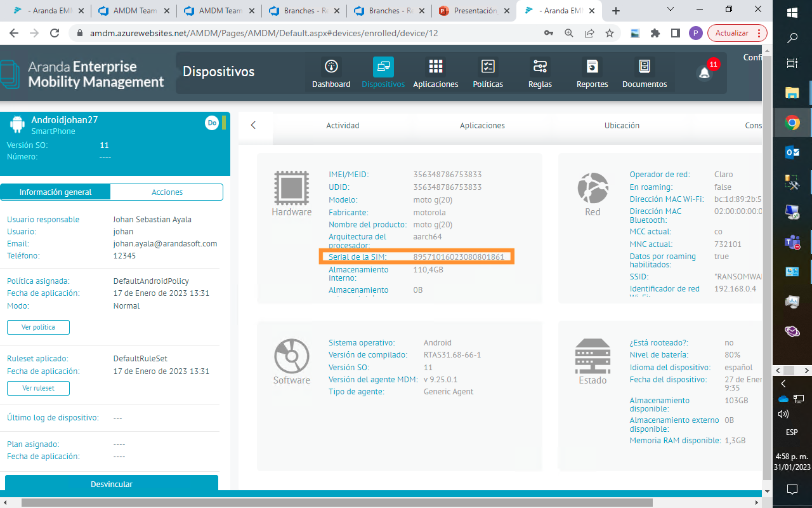Click the Ver política button

[38, 327]
